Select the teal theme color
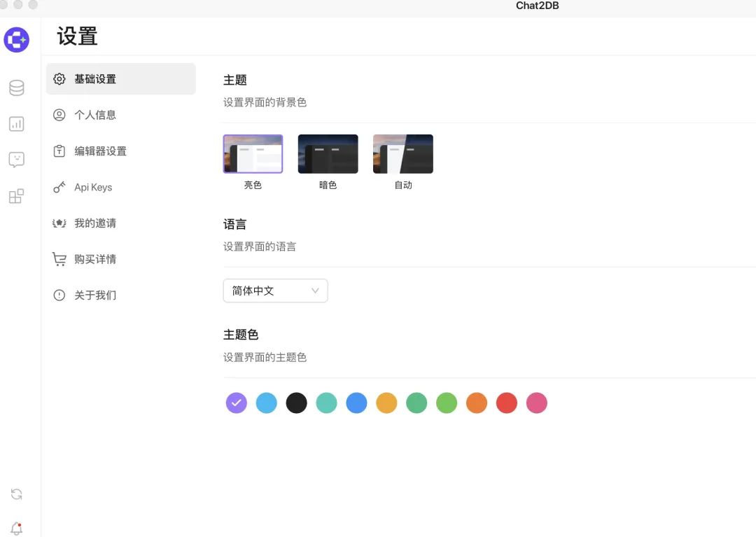This screenshot has width=756, height=537. pos(326,403)
